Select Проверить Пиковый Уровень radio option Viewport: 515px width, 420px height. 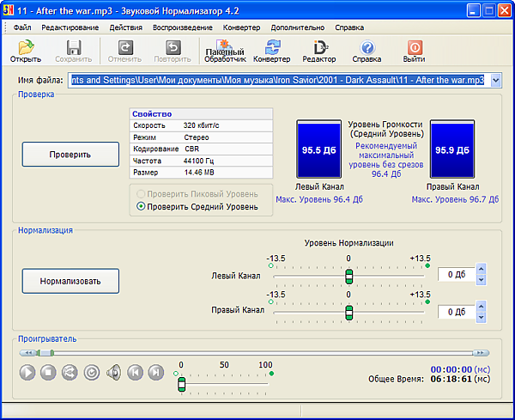(142, 194)
